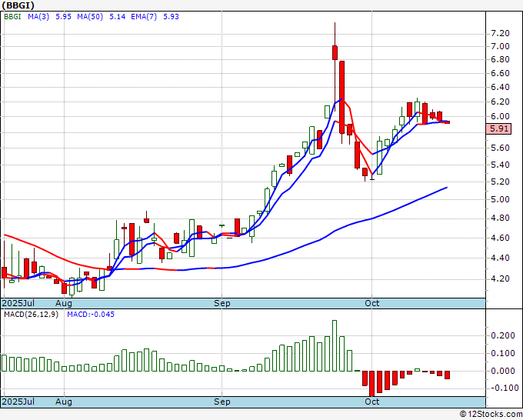
Task: Click the 7.20 price axis label
Action: pyautogui.click(x=501, y=33)
